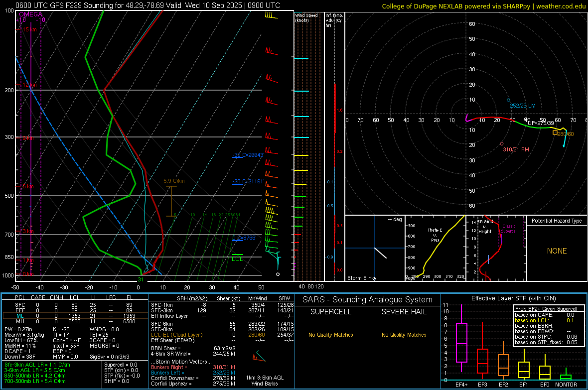Click the 'Wind Speed (knots)' panel header

(306, 17)
